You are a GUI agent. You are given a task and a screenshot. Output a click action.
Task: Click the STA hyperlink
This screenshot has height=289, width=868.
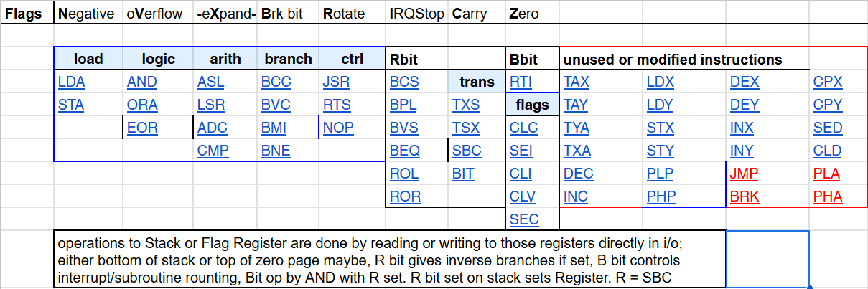pyautogui.click(x=71, y=105)
